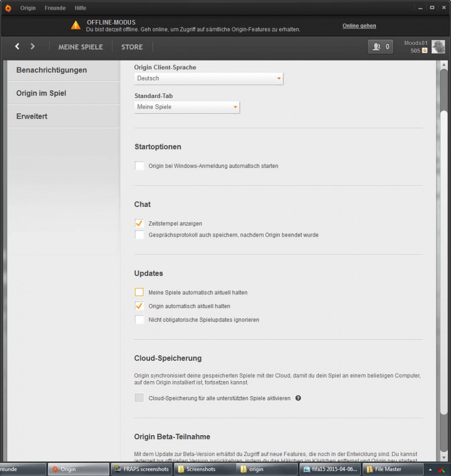Click the Origin points icon next to 505
The height and width of the screenshot is (476, 451).
[425, 51]
